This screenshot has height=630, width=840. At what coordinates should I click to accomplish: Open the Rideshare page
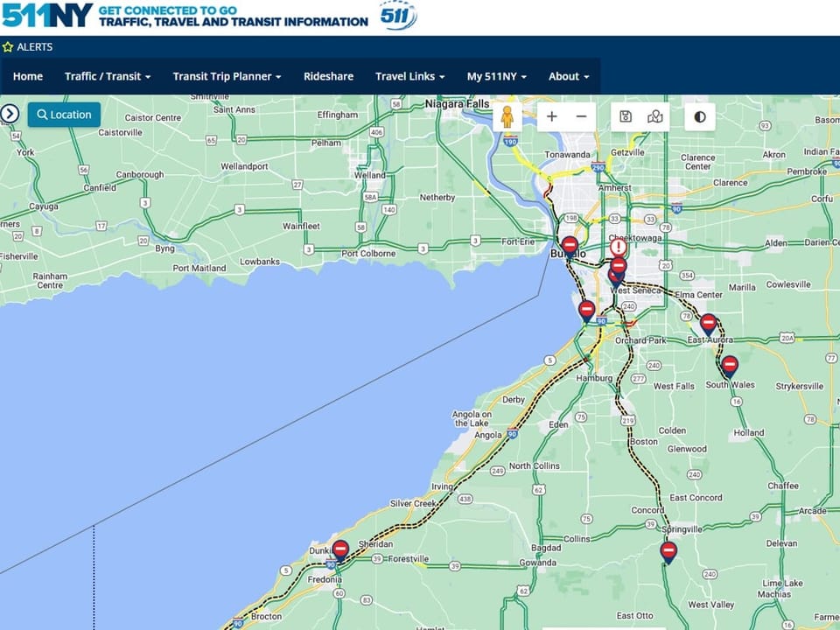(x=328, y=76)
